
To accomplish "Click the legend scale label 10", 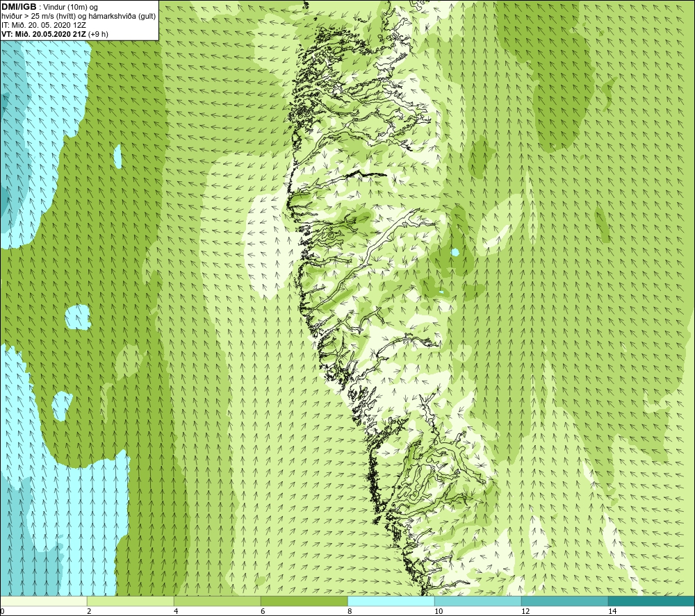I will (x=439, y=612).
